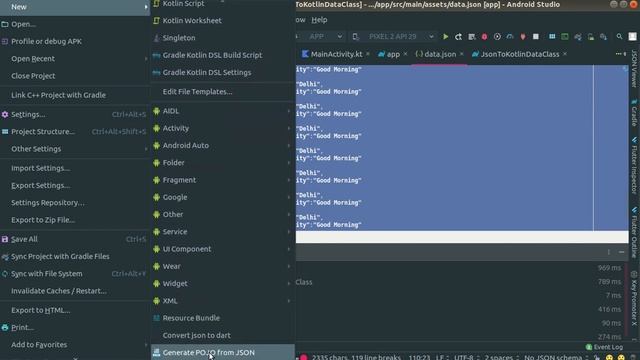Choose Kotlin Worksheet

pyautogui.click(x=222, y=20)
